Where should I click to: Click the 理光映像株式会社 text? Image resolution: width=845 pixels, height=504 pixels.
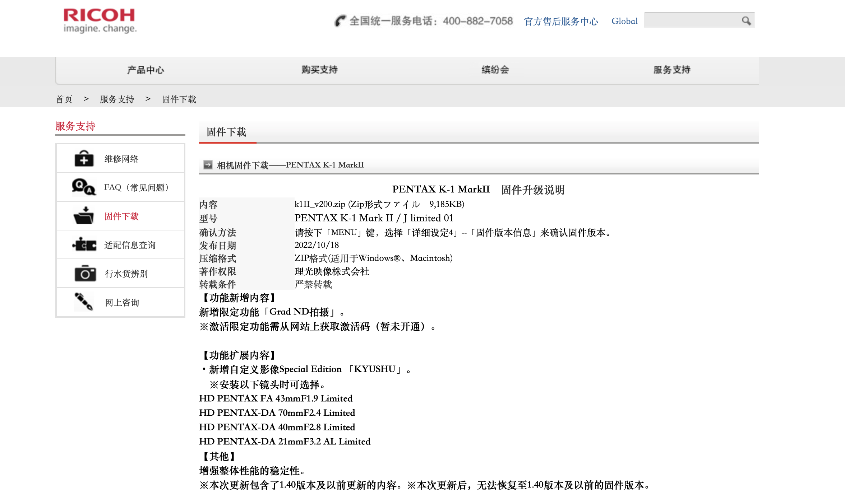332,271
